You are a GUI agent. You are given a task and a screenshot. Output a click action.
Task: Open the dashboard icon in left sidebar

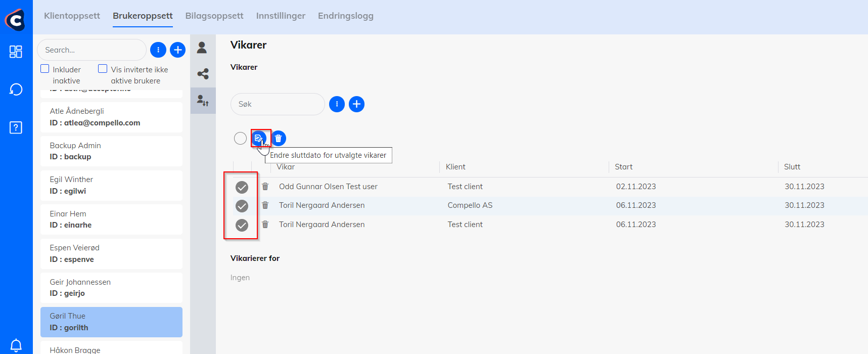tap(16, 52)
